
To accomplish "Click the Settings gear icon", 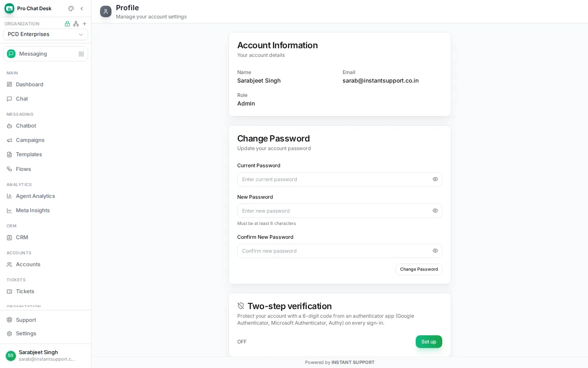I will point(9,334).
